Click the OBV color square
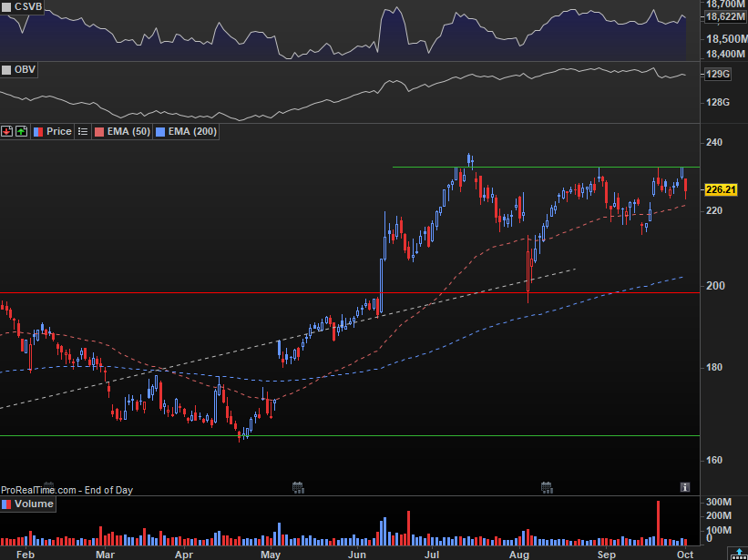The image size is (748, 560). click(6, 70)
